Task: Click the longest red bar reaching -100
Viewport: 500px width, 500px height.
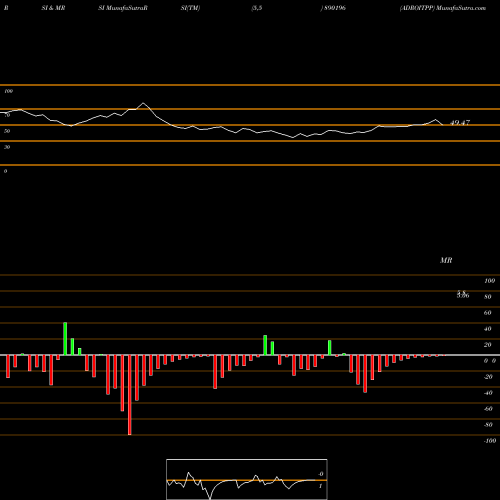Action: 130,395
